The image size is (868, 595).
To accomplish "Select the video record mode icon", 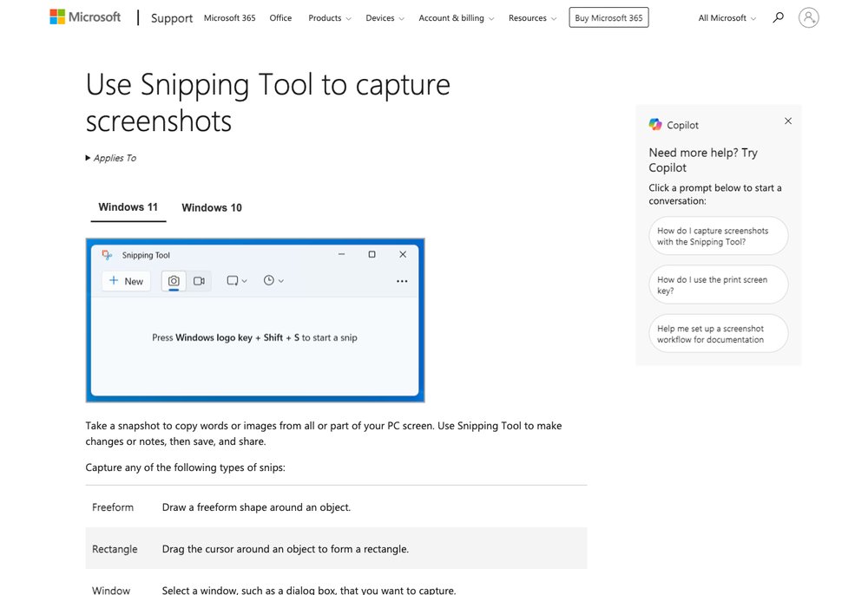I will [199, 281].
